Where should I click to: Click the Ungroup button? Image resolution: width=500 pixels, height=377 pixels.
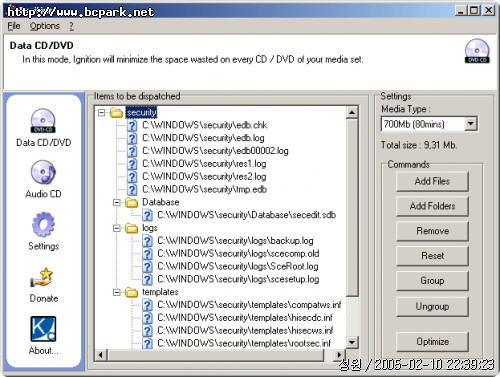point(432,306)
